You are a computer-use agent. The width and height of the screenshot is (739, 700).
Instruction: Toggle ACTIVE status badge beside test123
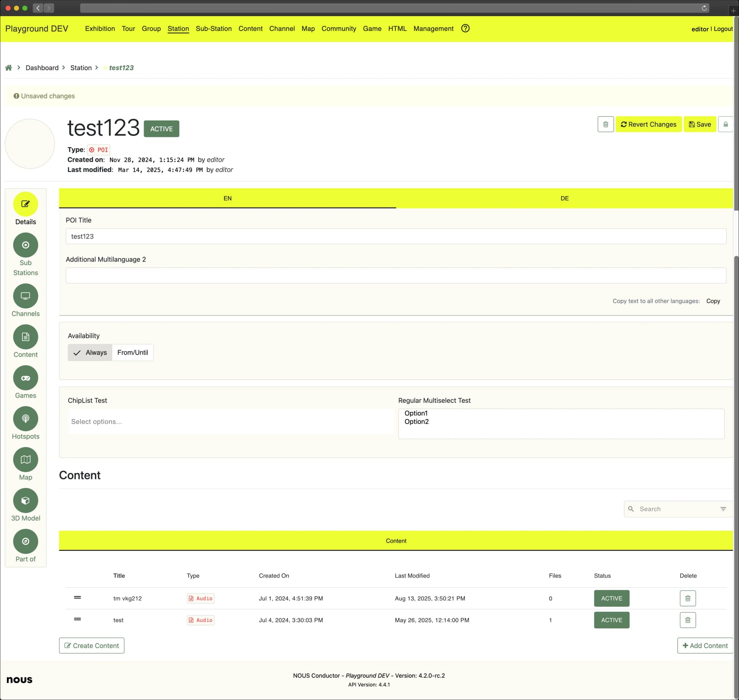point(161,129)
